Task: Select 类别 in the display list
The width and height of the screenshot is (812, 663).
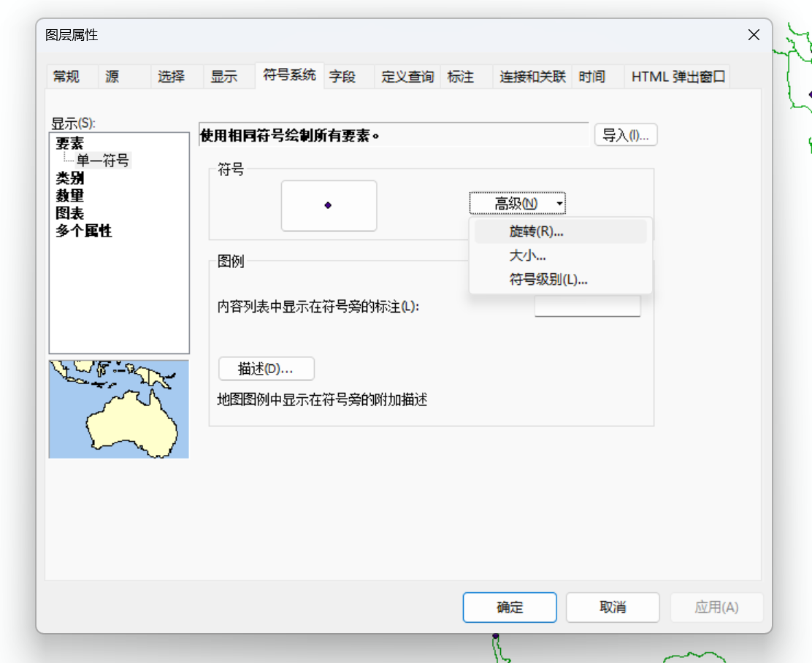Action: 69,178
